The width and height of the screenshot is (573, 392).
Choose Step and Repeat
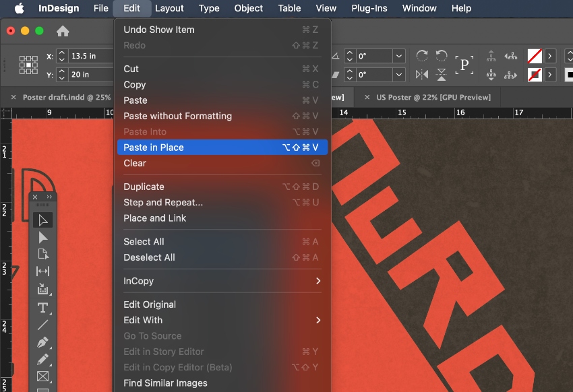point(222,202)
